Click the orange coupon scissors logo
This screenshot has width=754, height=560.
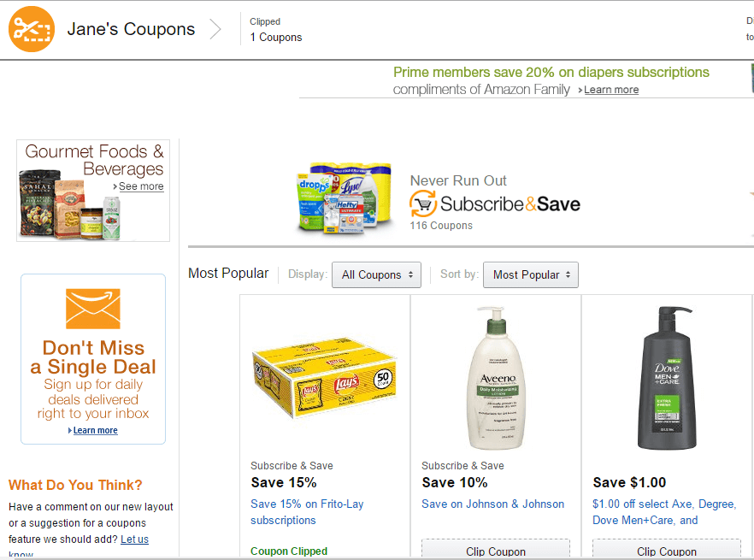point(31,29)
